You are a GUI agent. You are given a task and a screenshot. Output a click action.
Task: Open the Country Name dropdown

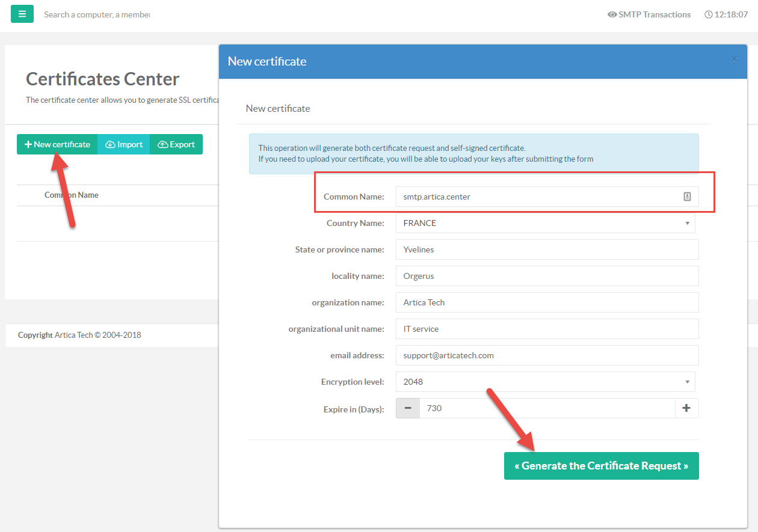tap(545, 223)
